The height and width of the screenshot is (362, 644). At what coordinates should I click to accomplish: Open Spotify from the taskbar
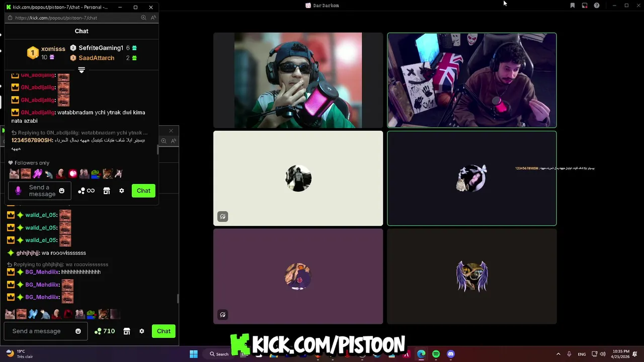[x=436, y=354]
